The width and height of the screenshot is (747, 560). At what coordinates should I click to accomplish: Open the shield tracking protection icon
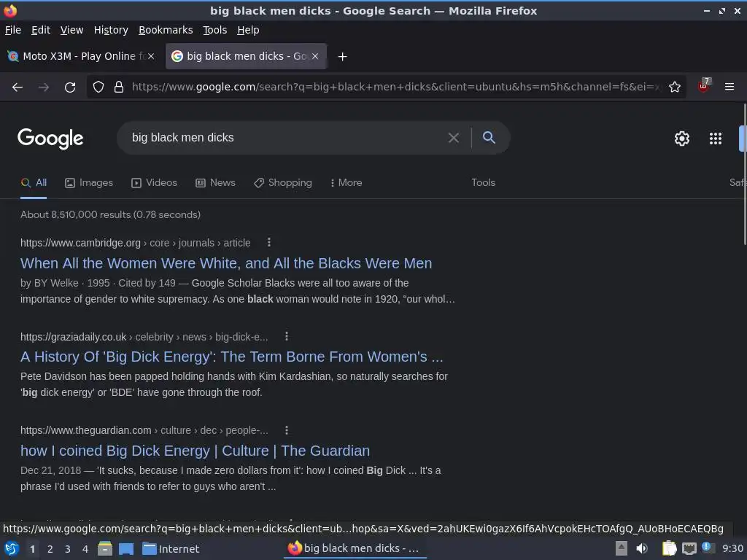[x=98, y=87]
